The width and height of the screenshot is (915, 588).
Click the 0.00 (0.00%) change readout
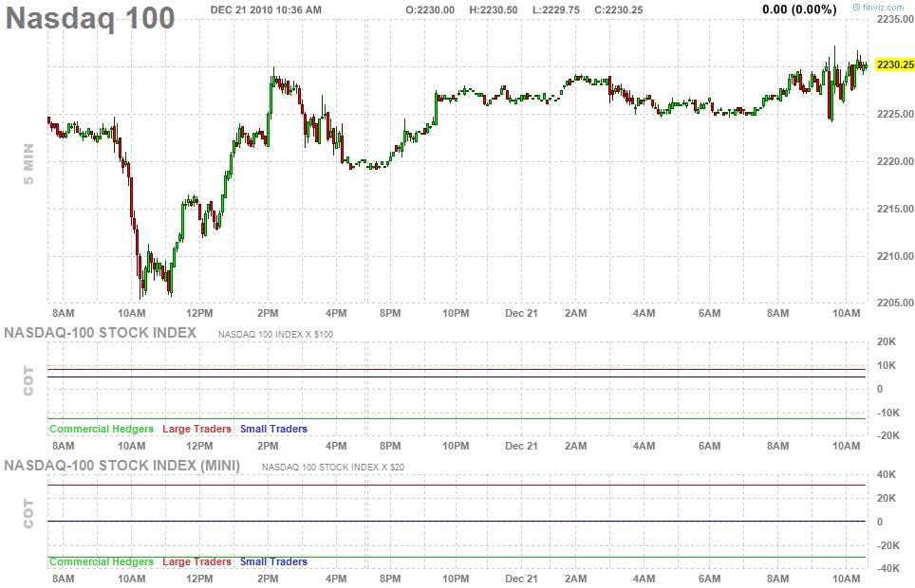[799, 9]
